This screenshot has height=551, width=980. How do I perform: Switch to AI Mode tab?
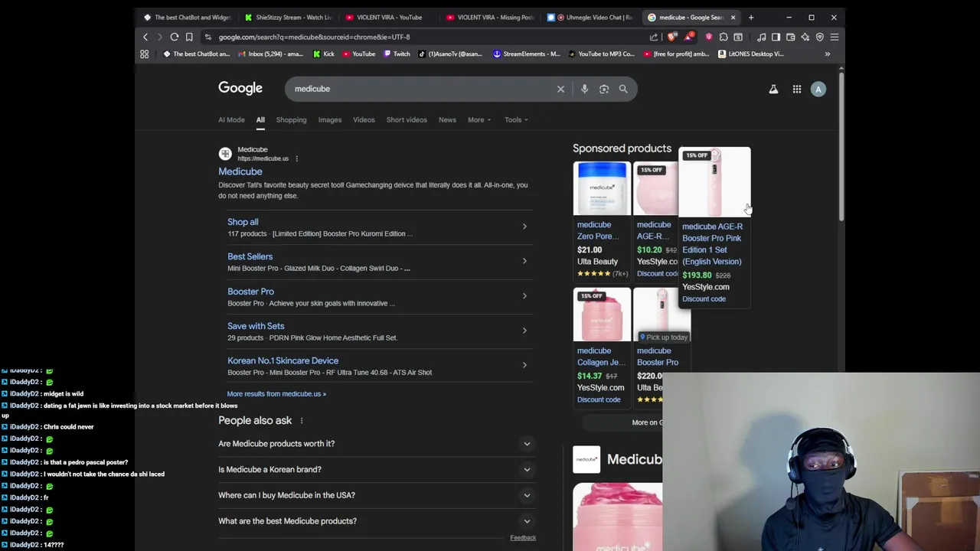coord(231,119)
